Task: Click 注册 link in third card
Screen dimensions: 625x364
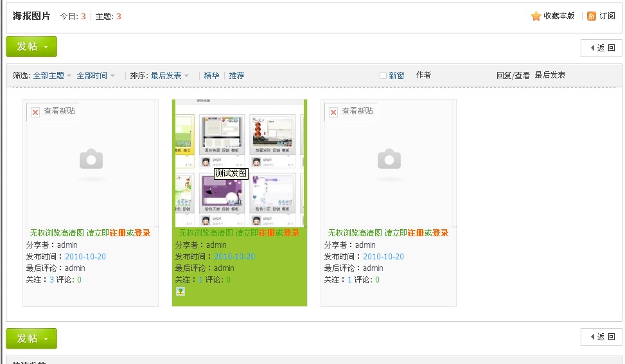Action: coord(416,233)
